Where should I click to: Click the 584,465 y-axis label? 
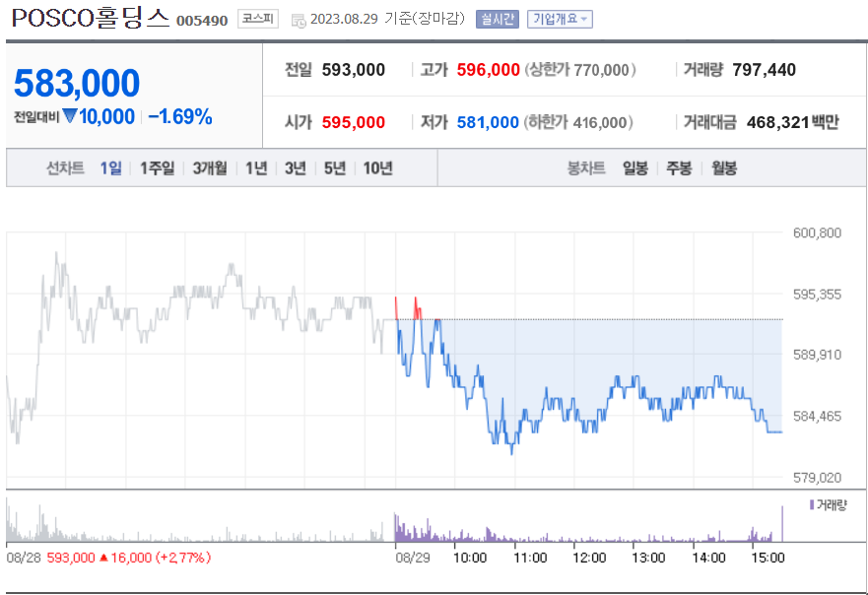[817, 416]
